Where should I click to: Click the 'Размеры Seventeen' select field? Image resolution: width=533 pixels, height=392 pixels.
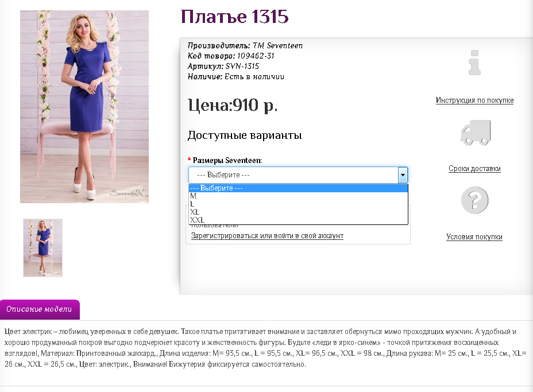(x=293, y=175)
